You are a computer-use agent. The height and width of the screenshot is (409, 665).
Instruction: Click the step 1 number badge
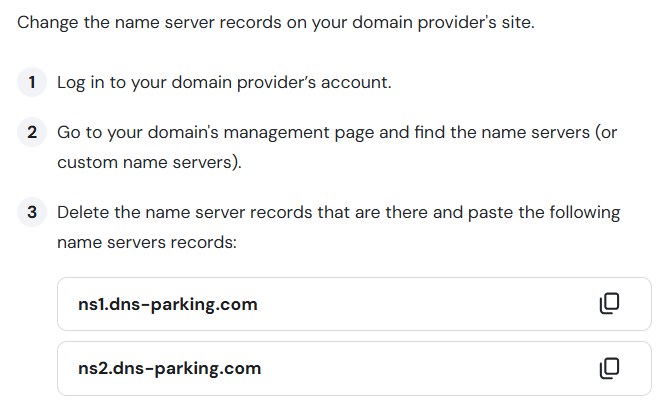click(x=33, y=82)
